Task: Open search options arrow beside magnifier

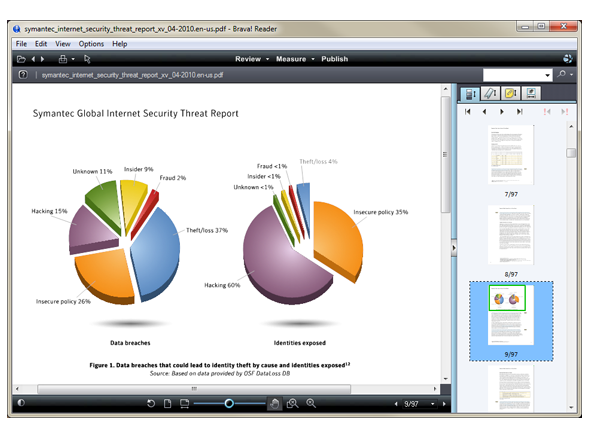Action: [x=571, y=75]
